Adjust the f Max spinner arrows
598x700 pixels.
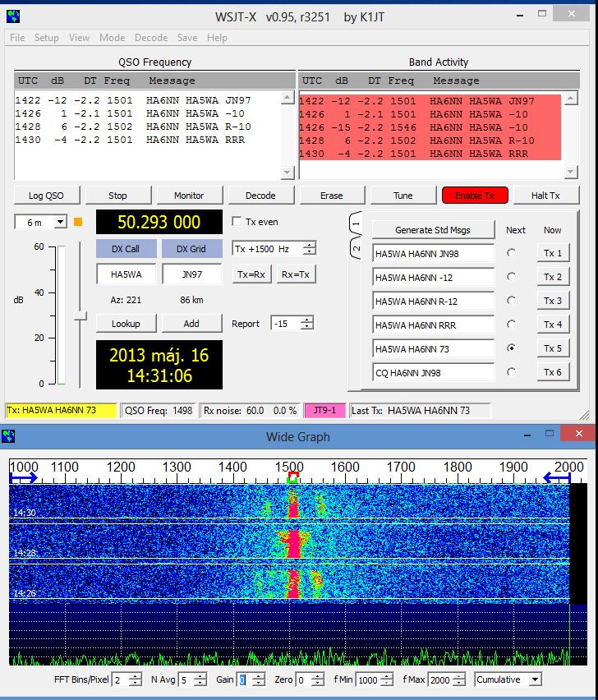(x=458, y=680)
